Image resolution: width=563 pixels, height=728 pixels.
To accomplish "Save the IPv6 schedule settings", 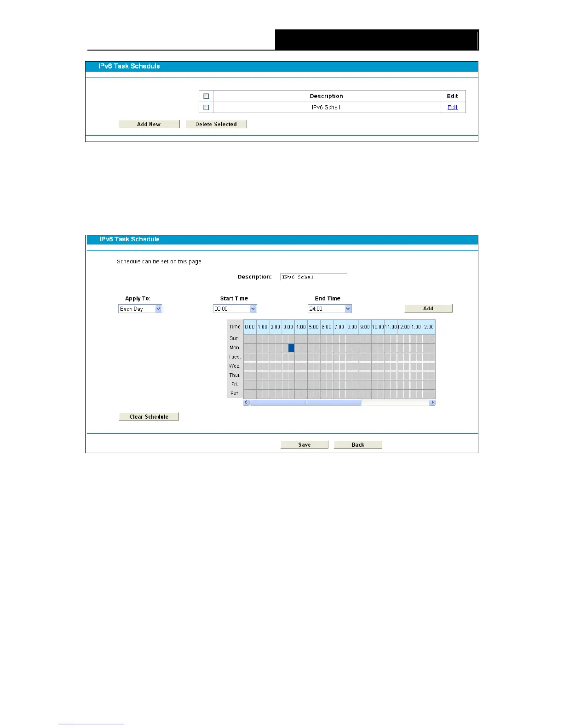I will 304,444.
